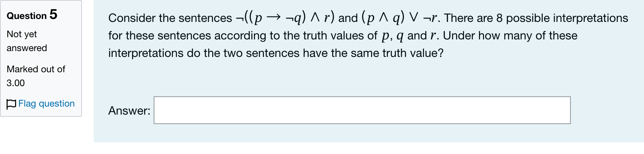Click the large number 5 in heading
644x154 pixels.
pos(53,15)
